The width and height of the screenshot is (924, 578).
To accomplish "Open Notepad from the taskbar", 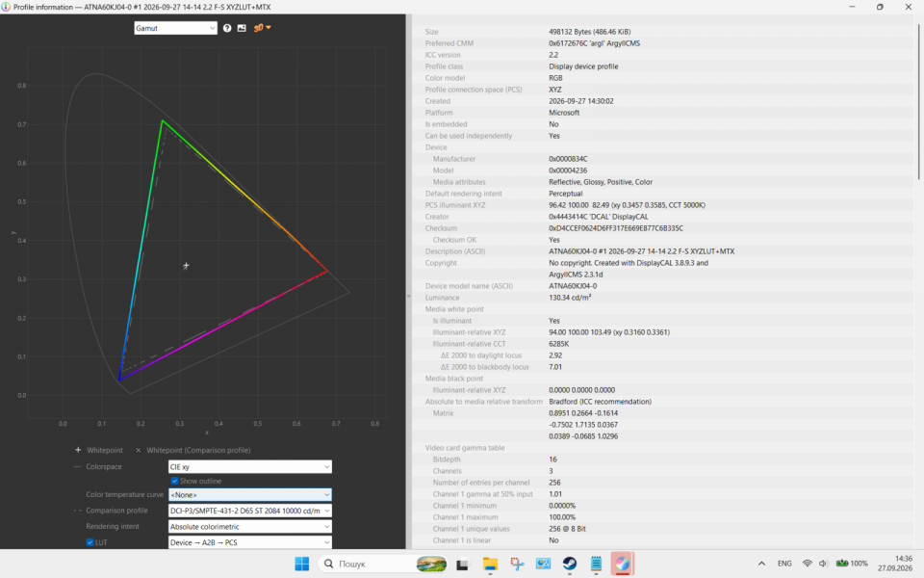I will (596, 564).
